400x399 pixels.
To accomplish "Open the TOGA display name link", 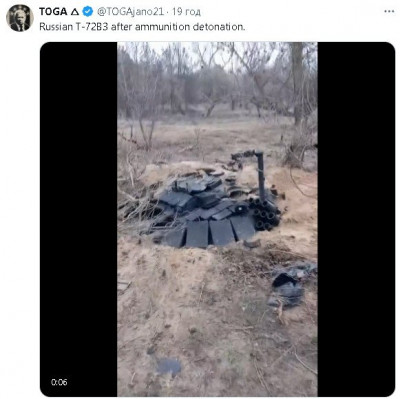I will [x=53, y=12].
